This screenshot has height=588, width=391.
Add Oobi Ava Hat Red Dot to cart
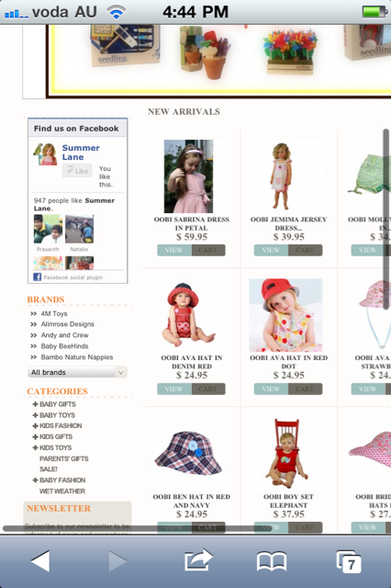click(x=306, y=389)
